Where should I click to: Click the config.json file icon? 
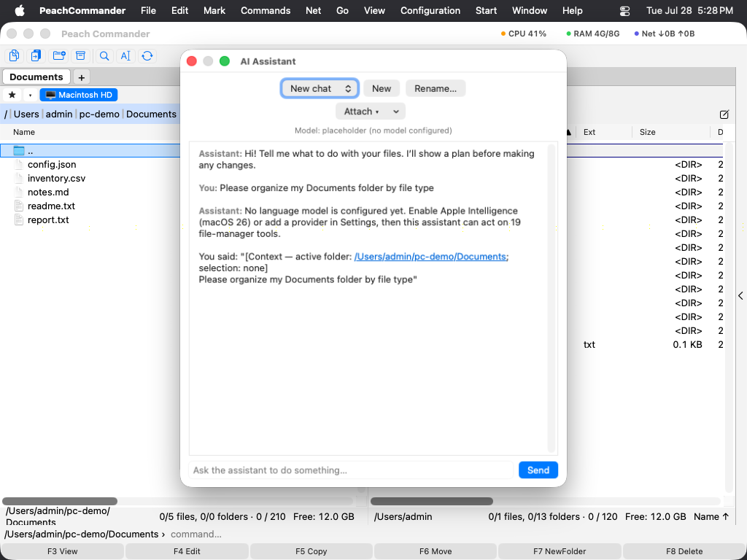click(18, 164)
